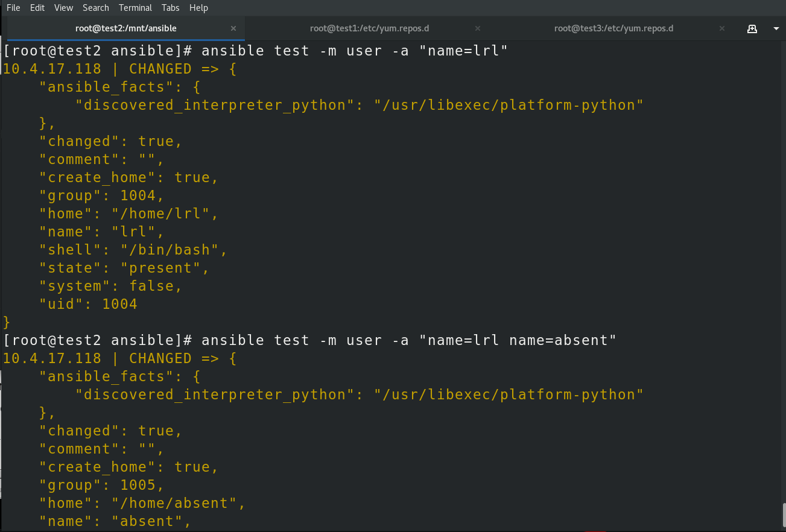Close the root@test1 tab
Screen dimensions: 786x532
[478, 28]
